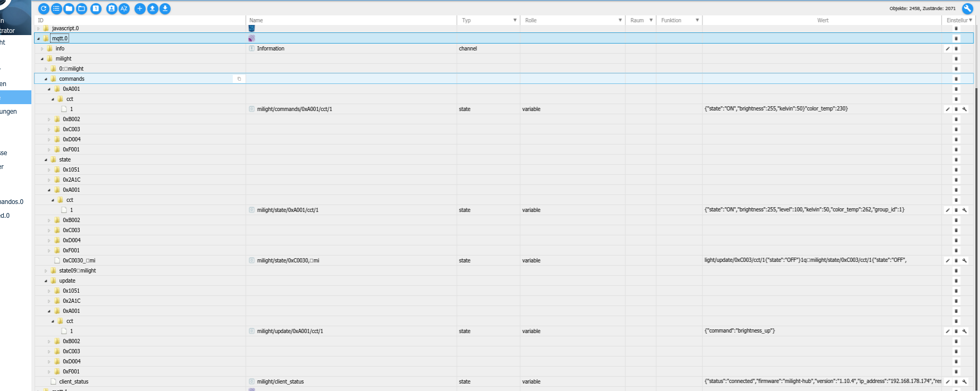Image resolution: width=980 pixels, height=391 pixels.
Task: Open the blue wrench settings button
Action: (967, 8)
